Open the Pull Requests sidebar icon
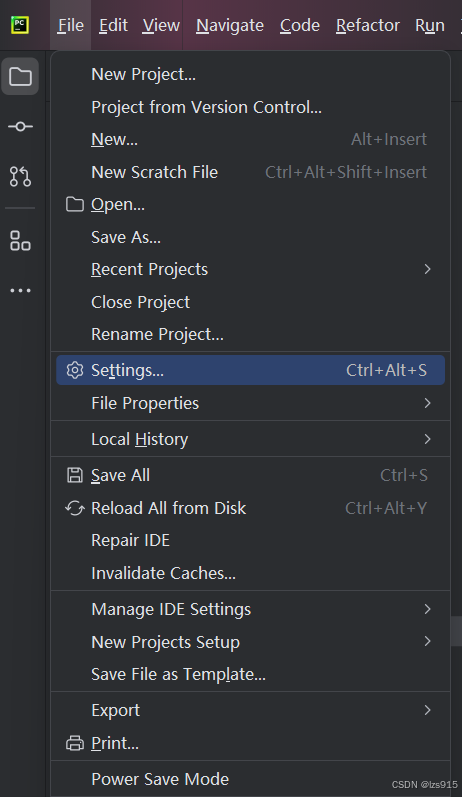Viewport: 462px width, 797px height. pos(20,176)
